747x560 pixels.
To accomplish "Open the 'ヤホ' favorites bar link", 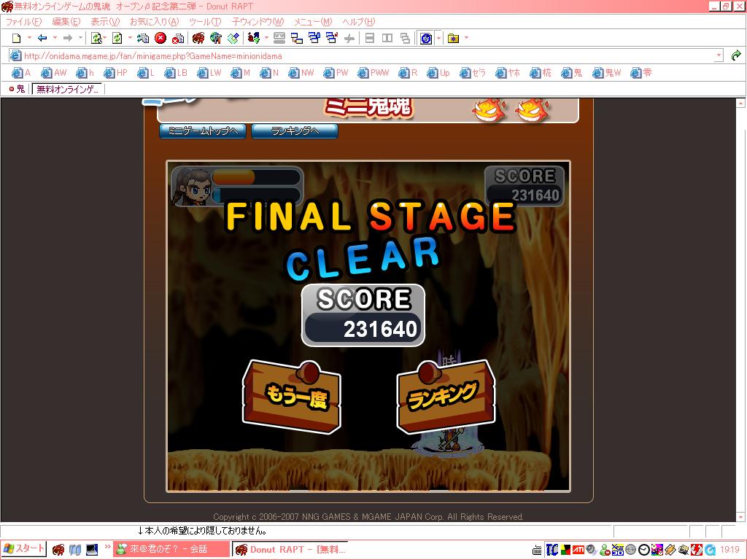I will click(508, 73).
